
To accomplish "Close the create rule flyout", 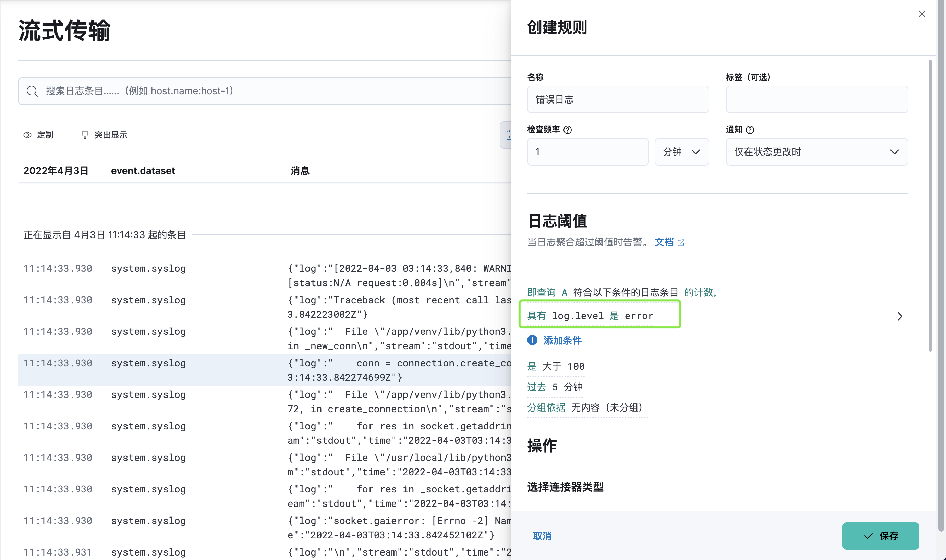I will pos(921,14).
